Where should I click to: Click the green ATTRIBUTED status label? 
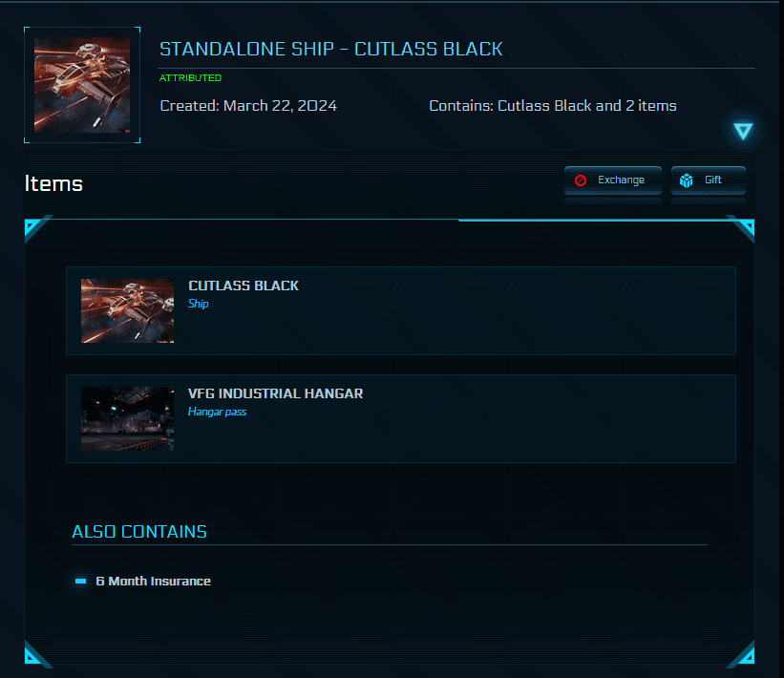(190, 78)
